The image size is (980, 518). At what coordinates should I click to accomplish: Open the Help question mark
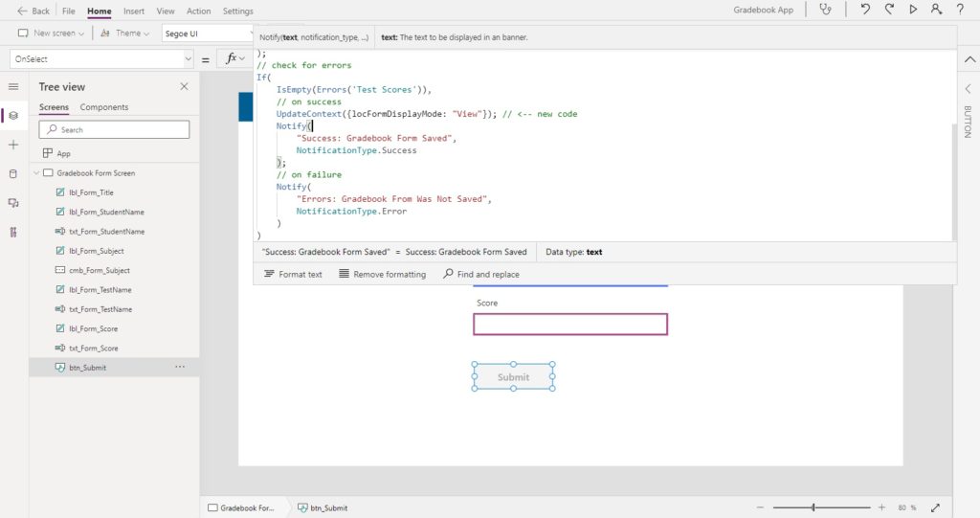tap(960, 10)
